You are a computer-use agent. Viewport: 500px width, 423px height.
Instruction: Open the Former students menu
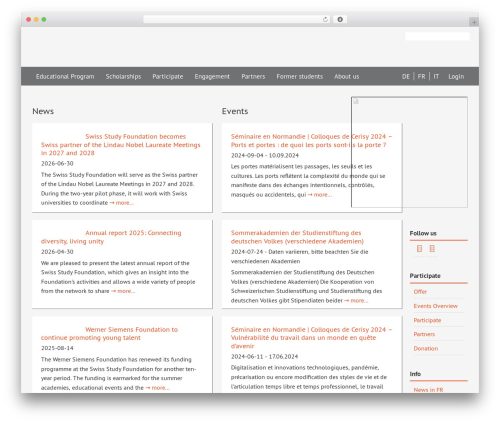click(x=300, y=77)
